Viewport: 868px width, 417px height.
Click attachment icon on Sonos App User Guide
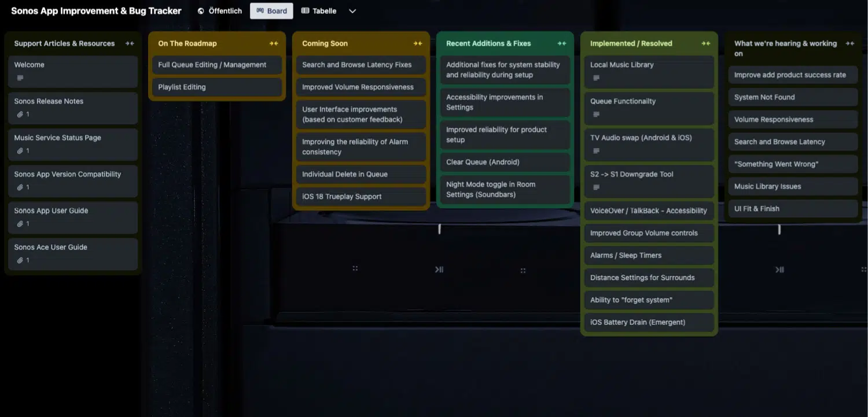coord(20,224)
